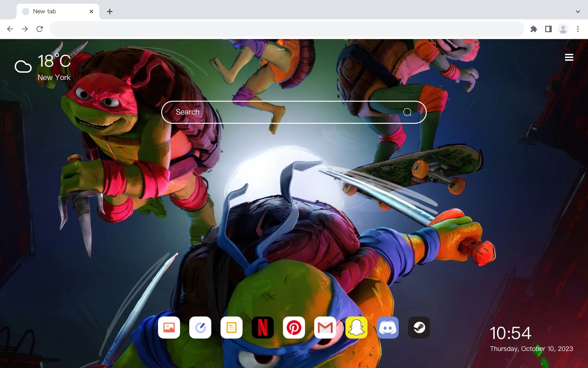This screenshot has height=368, width=588.
Task: Open the image gallery shortcut icon
Action: 169,328
